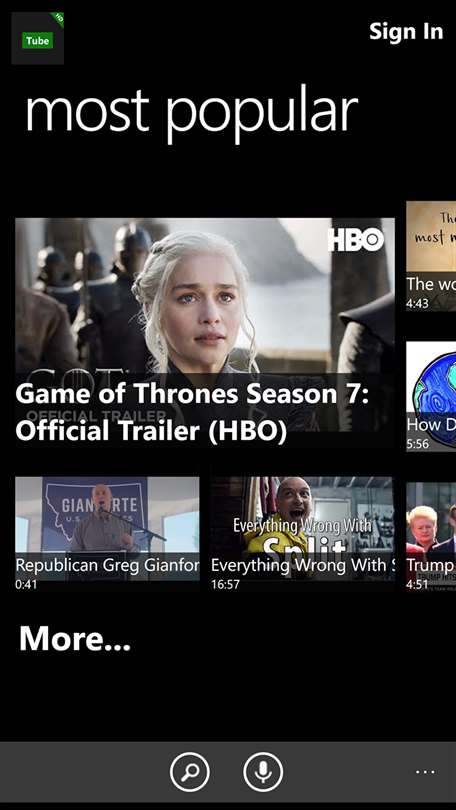Open the blue globe video thumbnail
The image size is (456, 810).
(431, 396)
